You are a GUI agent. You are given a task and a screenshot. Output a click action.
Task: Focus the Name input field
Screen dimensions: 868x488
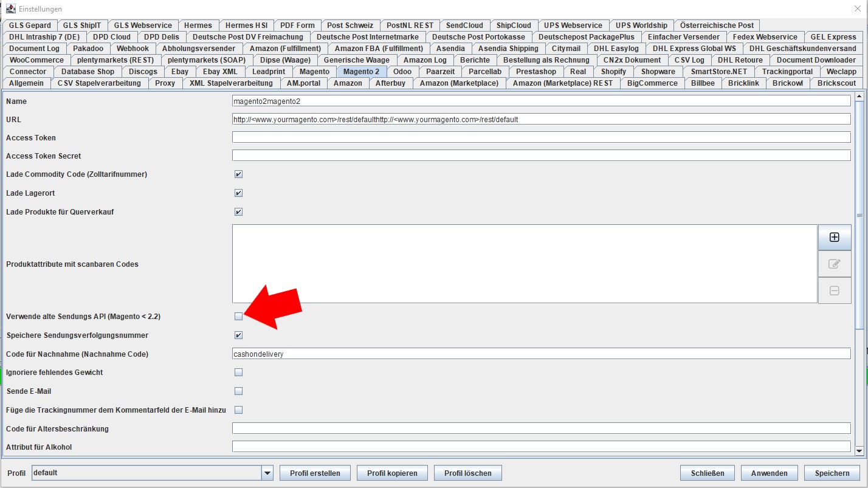pyautogui.click(x=541, y=101)
